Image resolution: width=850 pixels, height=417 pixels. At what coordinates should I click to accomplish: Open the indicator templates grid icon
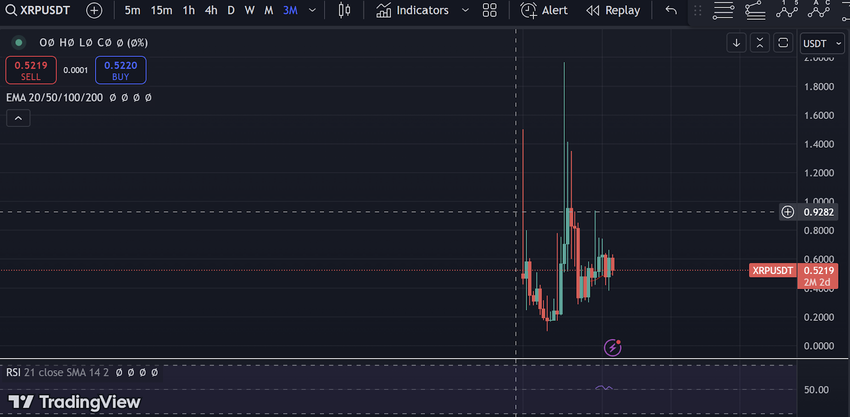[490, 10]
